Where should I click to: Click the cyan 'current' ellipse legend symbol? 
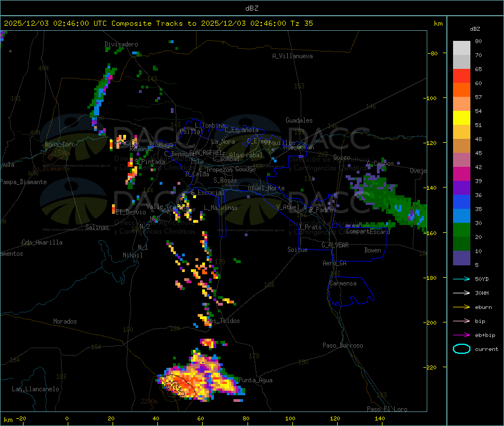coord(461,349)
